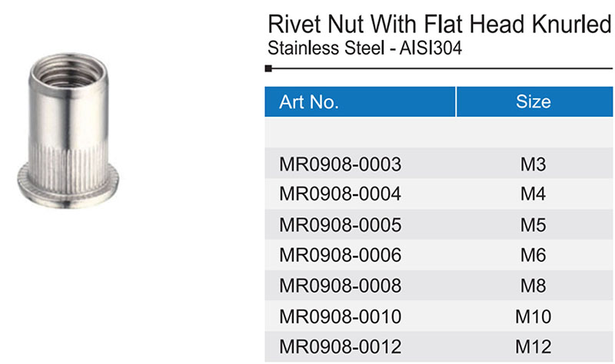Click article number MR0908-0003
Image resolution: width=615 pixels, height=364 pixels.
340,164
